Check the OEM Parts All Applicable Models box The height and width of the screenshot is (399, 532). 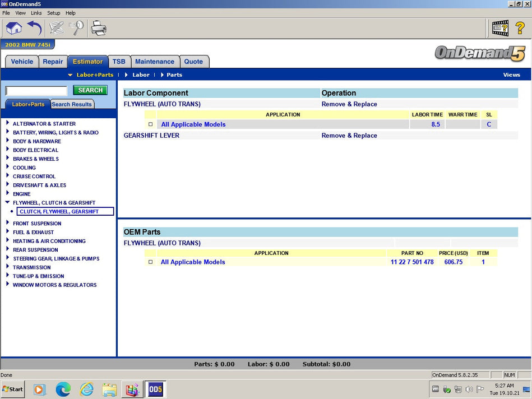[150, 262]
